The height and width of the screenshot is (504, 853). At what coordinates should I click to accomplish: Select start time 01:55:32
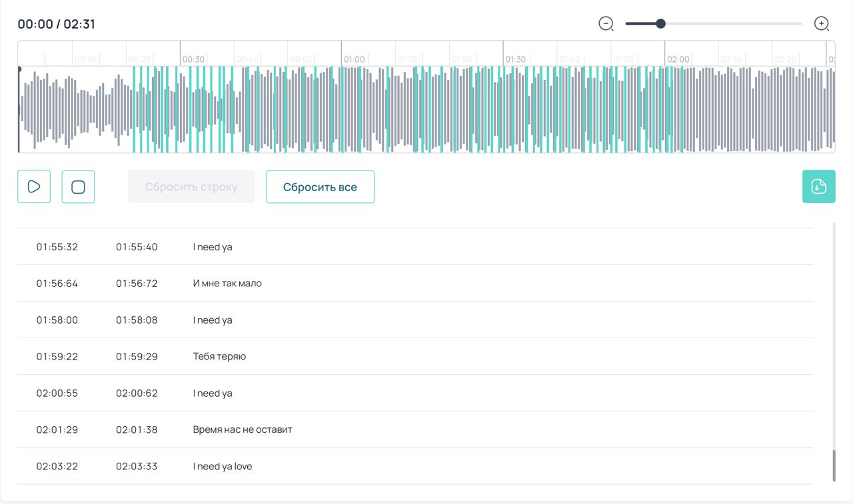(57, 247)
